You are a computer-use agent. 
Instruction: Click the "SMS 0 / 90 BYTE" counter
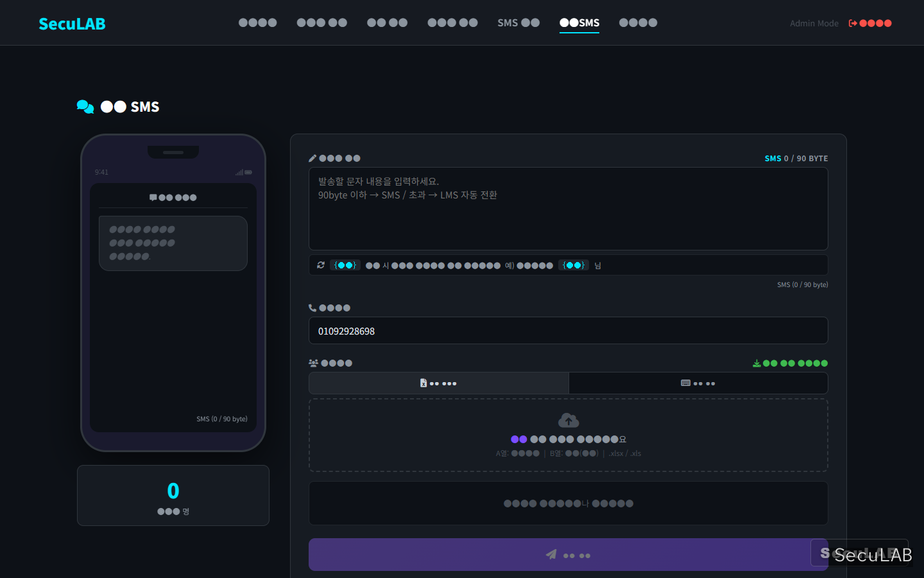796,159
